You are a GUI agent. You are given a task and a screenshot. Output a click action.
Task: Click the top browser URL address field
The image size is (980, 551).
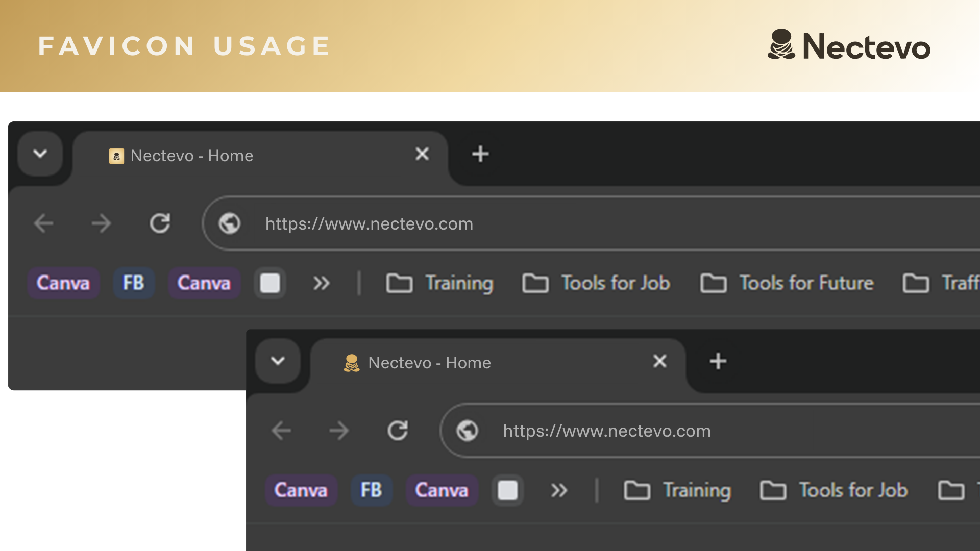[x=561, y=223]
